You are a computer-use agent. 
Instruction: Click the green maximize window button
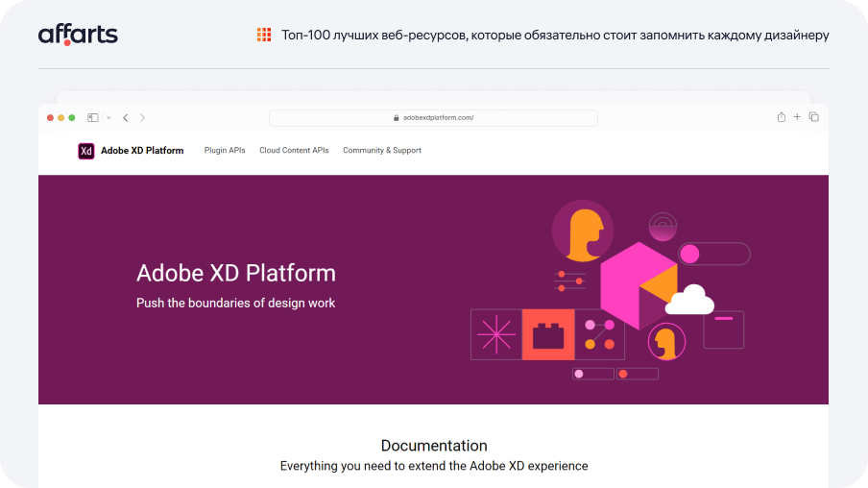tap(71, 117)
